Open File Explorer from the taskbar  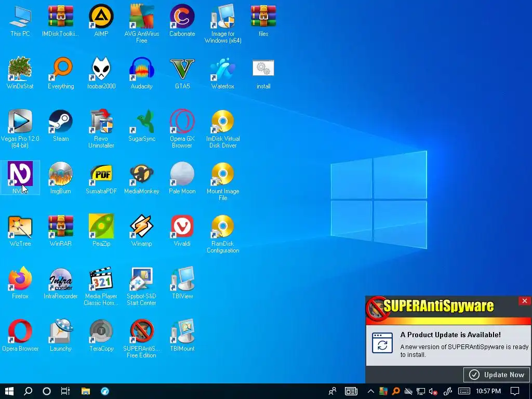pyautogui.click(x=86, y=391)
